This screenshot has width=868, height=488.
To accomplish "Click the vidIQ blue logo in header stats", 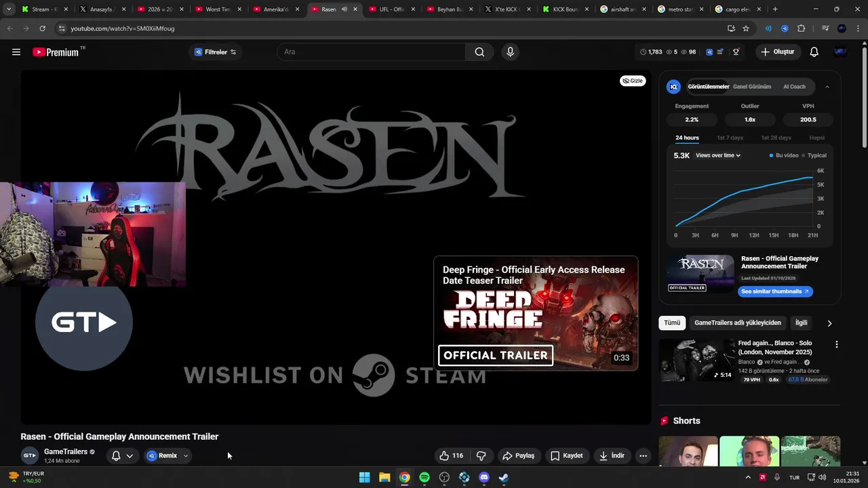I will point(709,52).
